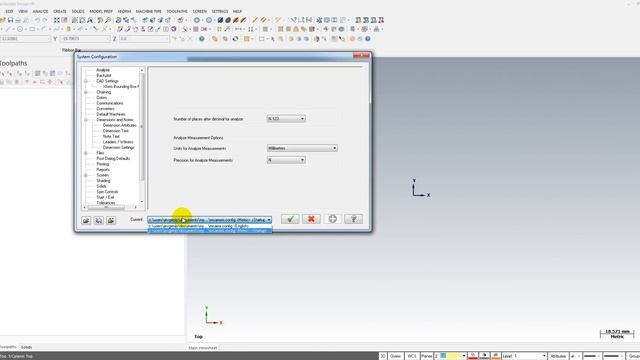
Task: Click the green checkmark OK button
Action: (290, 219)
